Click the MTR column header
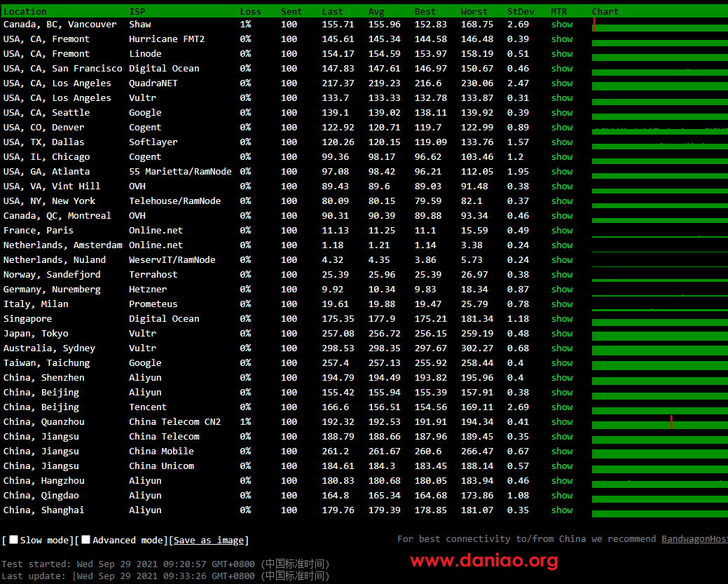 (559, 12)
